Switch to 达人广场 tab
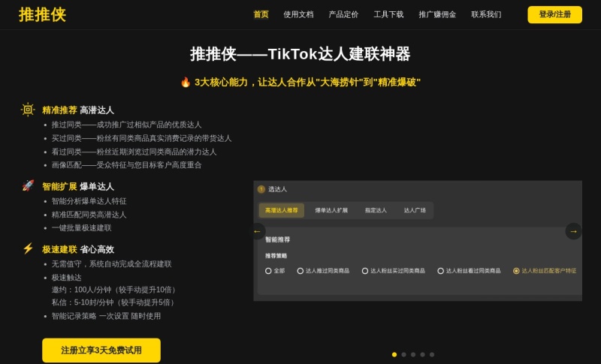The image size is (601, 364). [415, 210]
